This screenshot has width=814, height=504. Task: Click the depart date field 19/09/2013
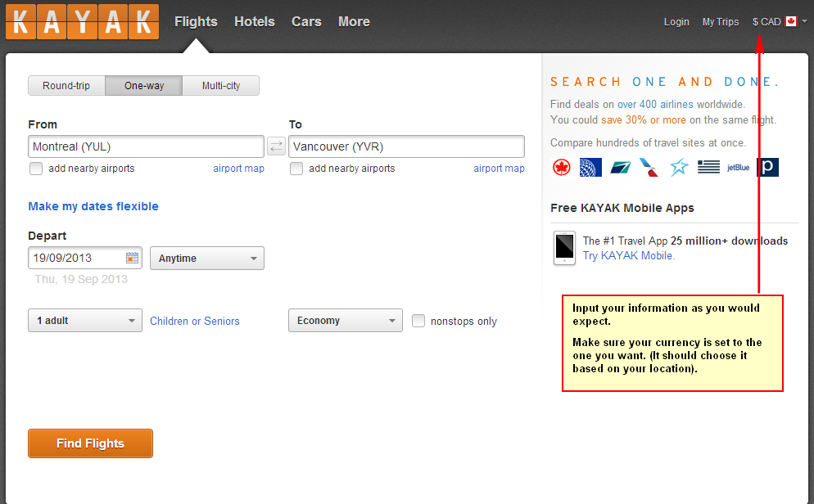coord(85,258)
